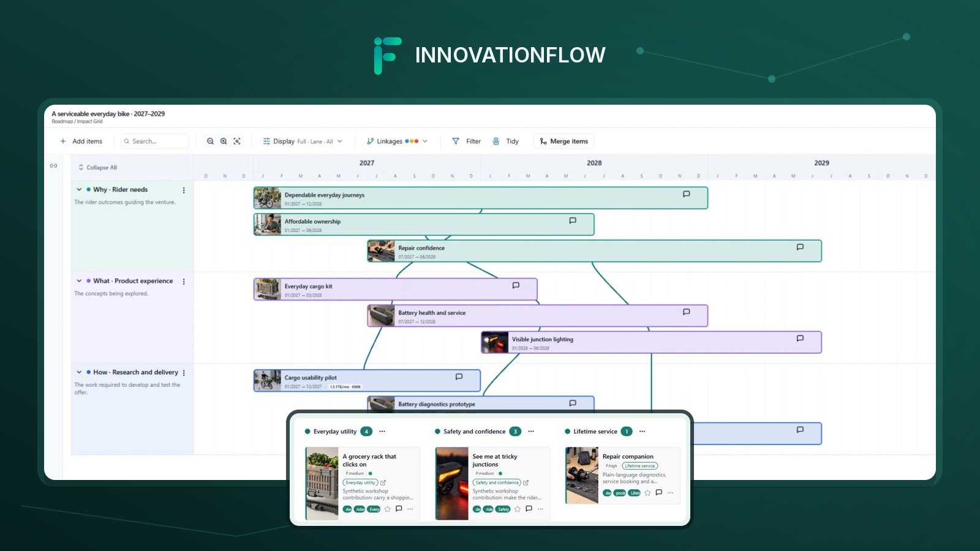980x551 pixels.
Task: Open more options on grocery rack card
Action: click(410, 509)
